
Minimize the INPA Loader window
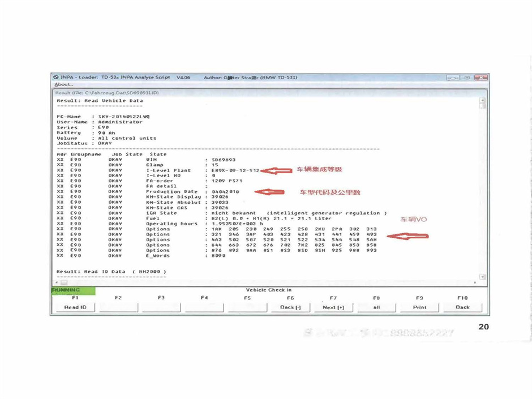pos(453,78)
